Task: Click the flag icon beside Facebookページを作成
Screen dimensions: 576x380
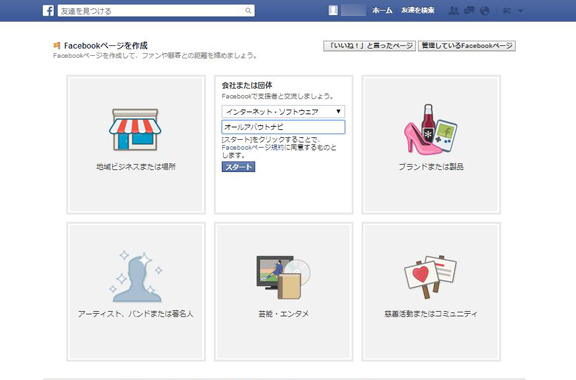Action: (57, 45)
